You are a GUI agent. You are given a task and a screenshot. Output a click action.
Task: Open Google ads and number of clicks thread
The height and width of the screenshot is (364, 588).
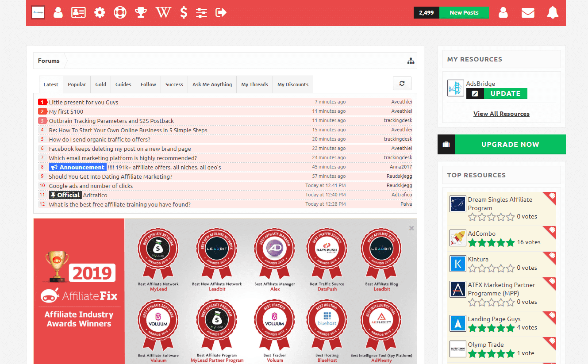(x=91, y=186)
